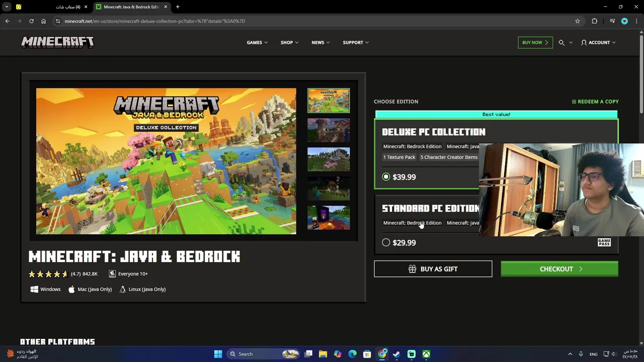644x362 pixels.
Task: Open the weather widget on the taskbar
Action: coord(23,354)
